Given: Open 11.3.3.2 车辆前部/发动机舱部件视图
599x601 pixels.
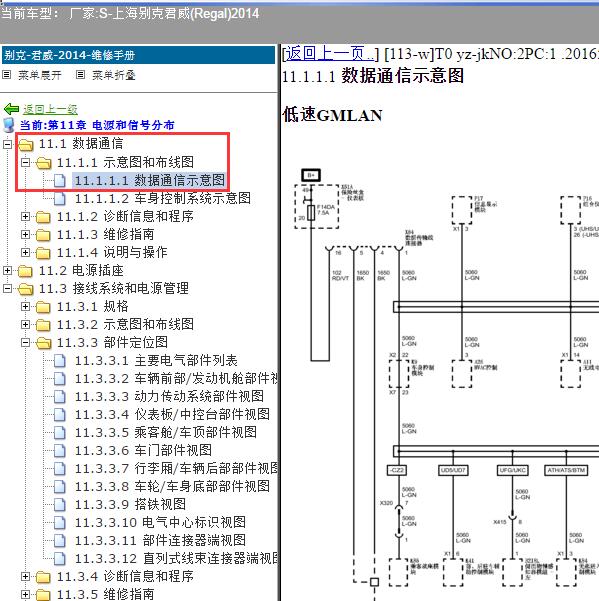Looking at the screenshot, I should [x=176, y=379].
